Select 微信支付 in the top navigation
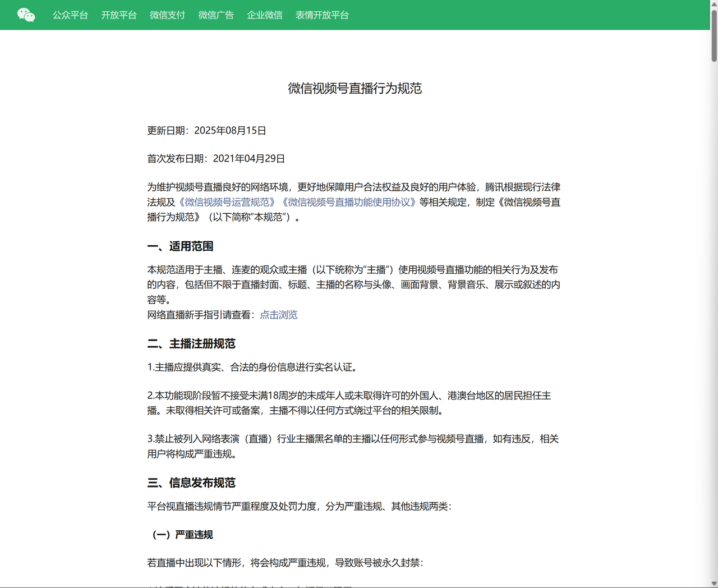This screenshot has width=718, height=588. 167,15
